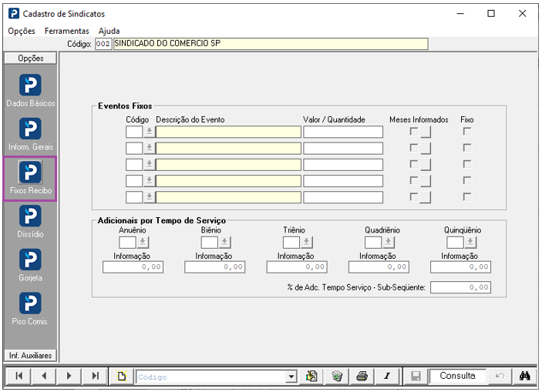The image size is (542, 392).
Task: Open the Dados Básicos section
Action: [x=30, y=90]
